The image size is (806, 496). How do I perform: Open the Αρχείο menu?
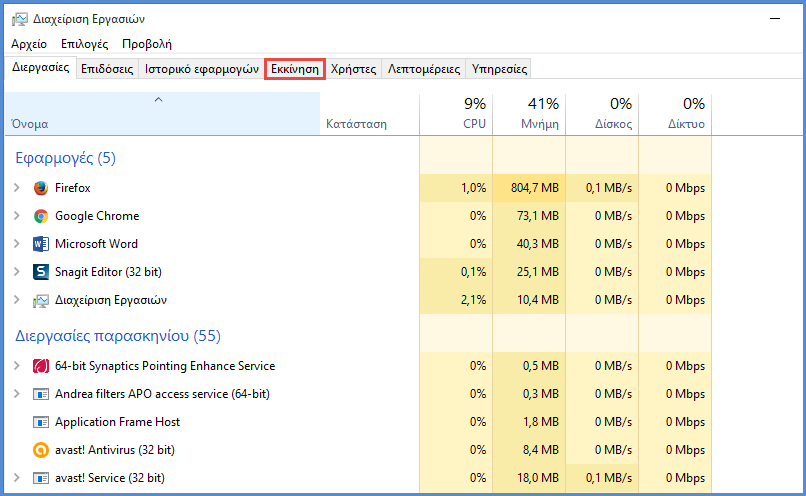29,44
